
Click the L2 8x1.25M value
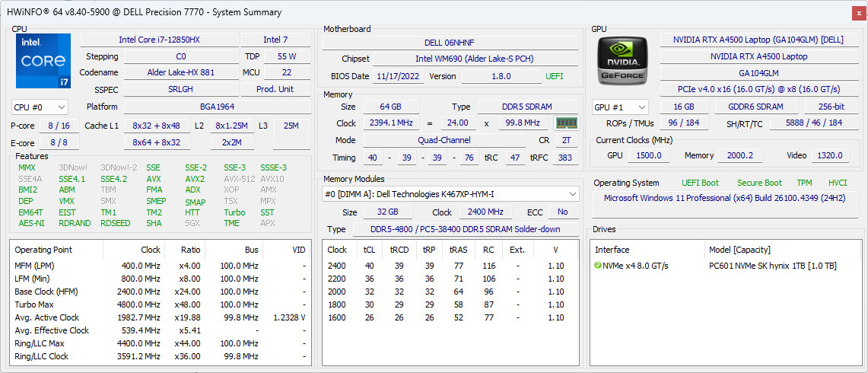(232, 126)
